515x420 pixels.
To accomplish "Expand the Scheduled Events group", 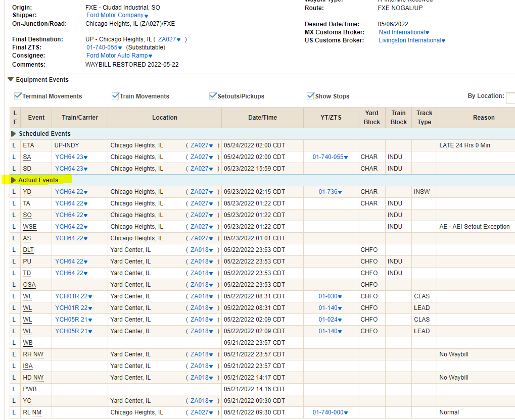I will [x=14, y=134].
